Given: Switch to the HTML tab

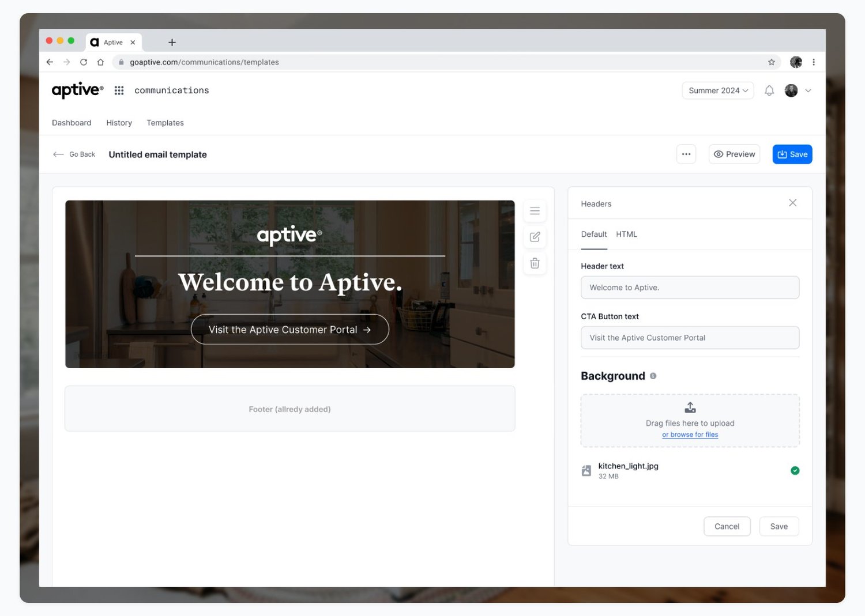Looking at the screenshot, I should (x=626, y=235).
